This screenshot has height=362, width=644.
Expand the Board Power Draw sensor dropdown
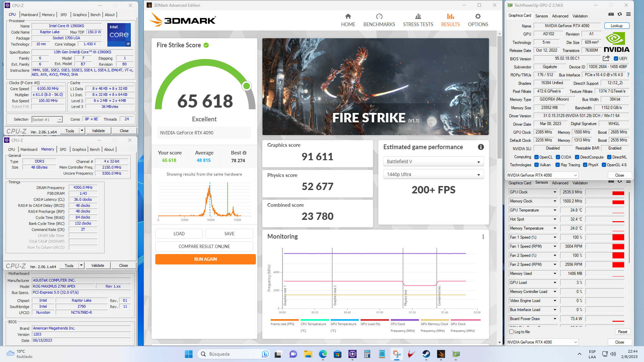click(x=555, y=319)
